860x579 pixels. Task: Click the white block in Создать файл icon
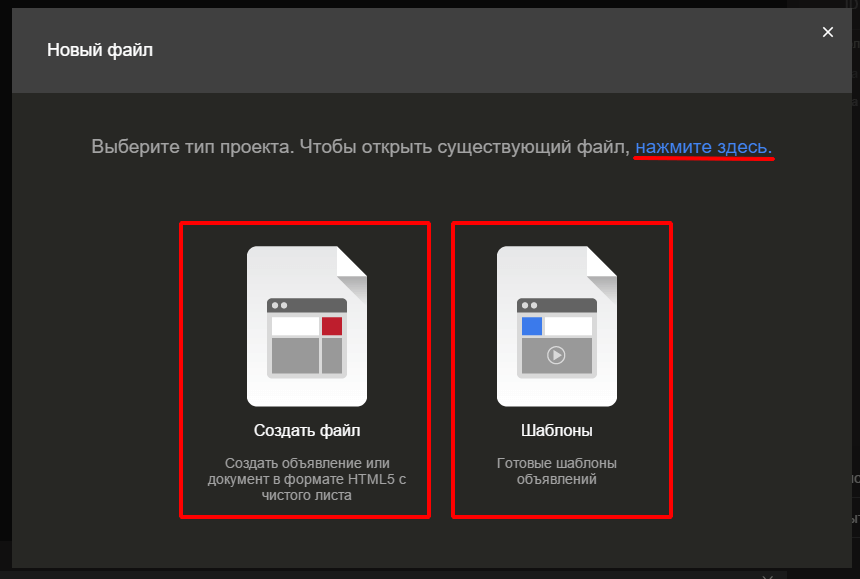click(294, 326)
